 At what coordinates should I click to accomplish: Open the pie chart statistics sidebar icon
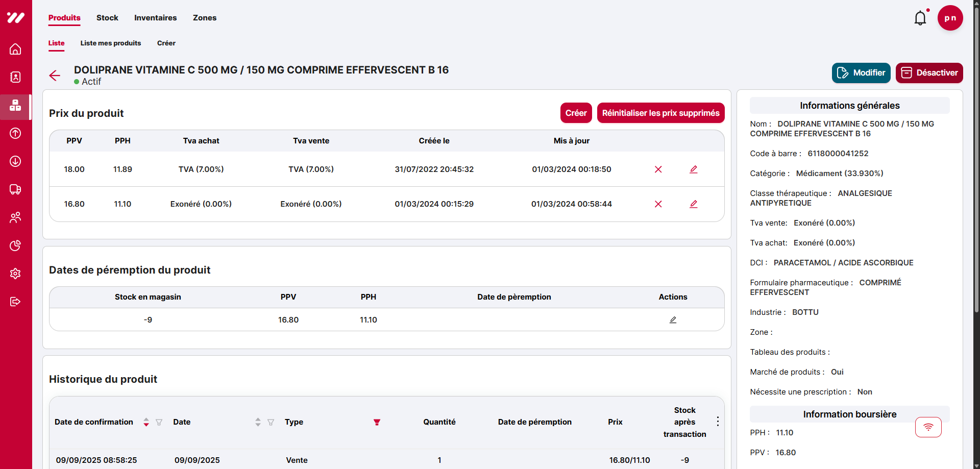point(15,245)
